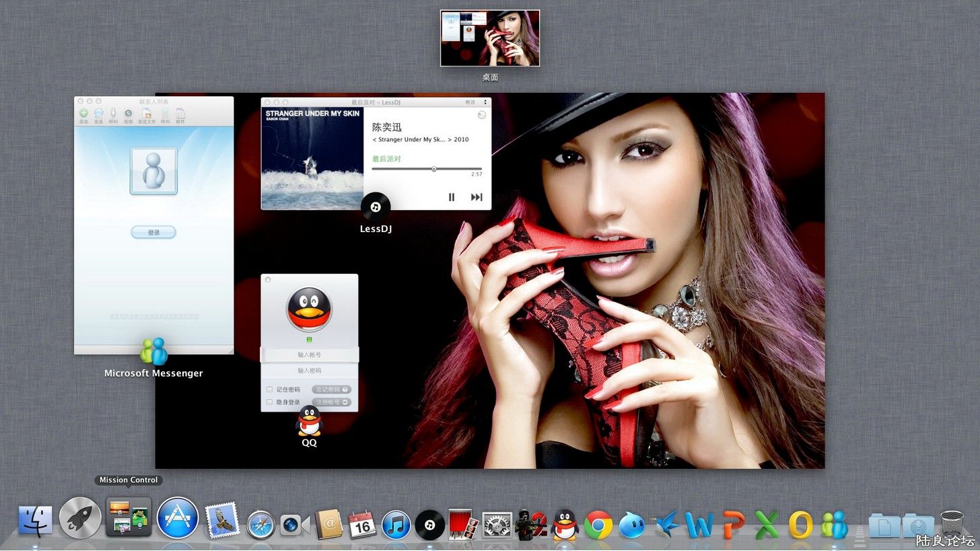Click the 忘记密码 button in QQ
The image size is (980, 551).
click(331, 390)
